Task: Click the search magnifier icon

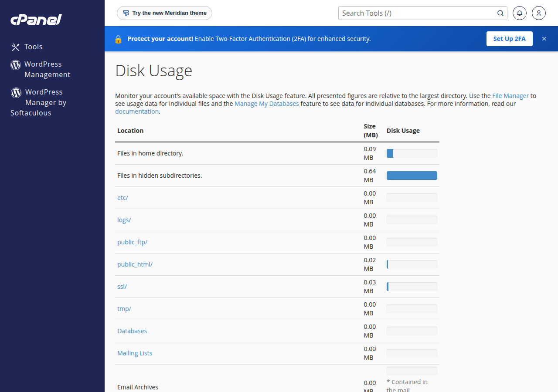Action: [x=500, y=13]
